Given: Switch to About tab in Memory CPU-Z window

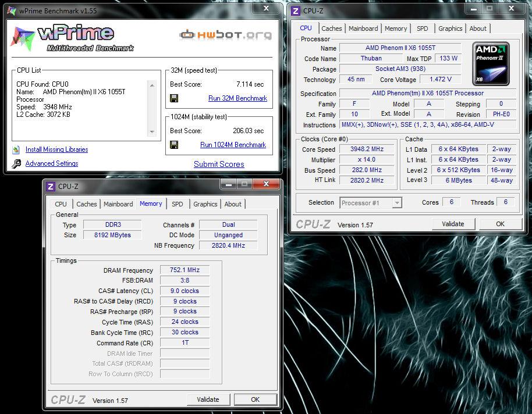Looking at the screenshot, I should pos(233,204).
